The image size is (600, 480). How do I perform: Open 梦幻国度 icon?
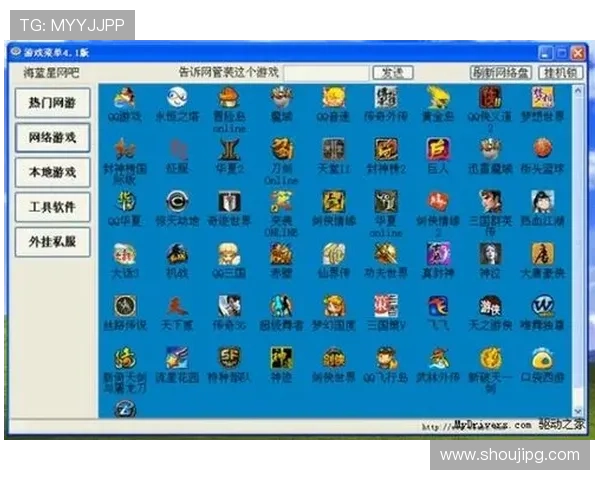[x=333, y=306]
